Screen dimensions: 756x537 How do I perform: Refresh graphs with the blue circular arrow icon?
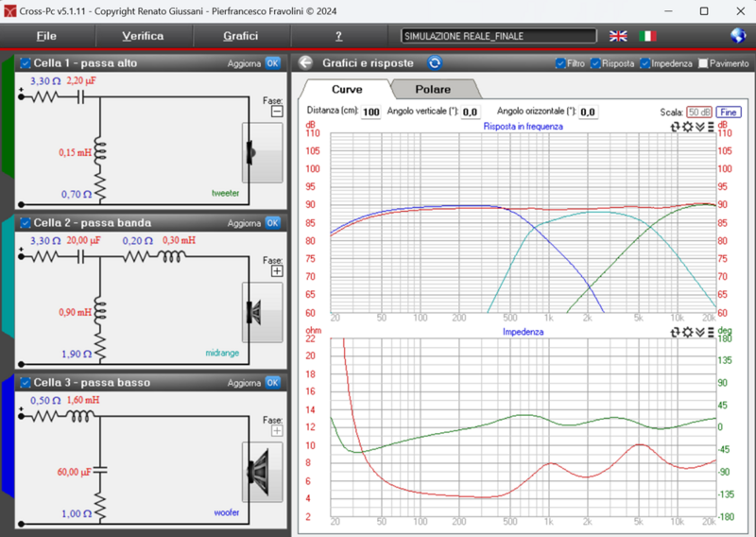(x=435, y=63)
